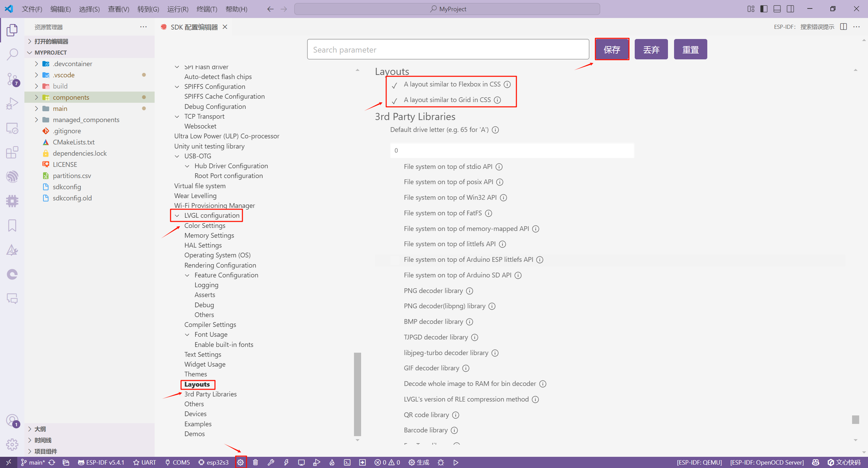This screenshot has width=868, height=468.
Task: Select 3rd Party Libraries in settings tree
Action: pos(210,394)
